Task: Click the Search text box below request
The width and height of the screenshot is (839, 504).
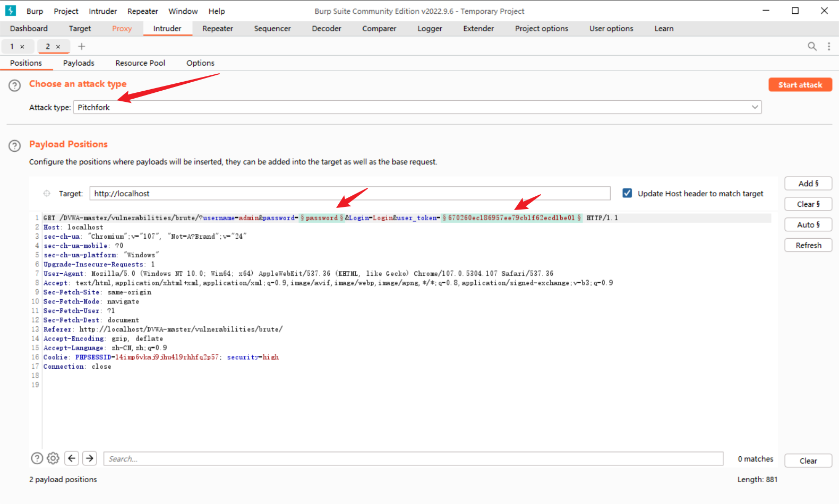Action: 413,459
